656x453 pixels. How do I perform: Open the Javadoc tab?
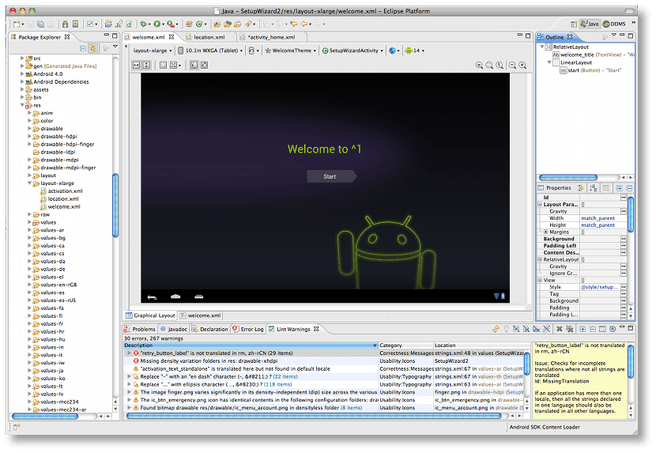click(x=174, y=329)
